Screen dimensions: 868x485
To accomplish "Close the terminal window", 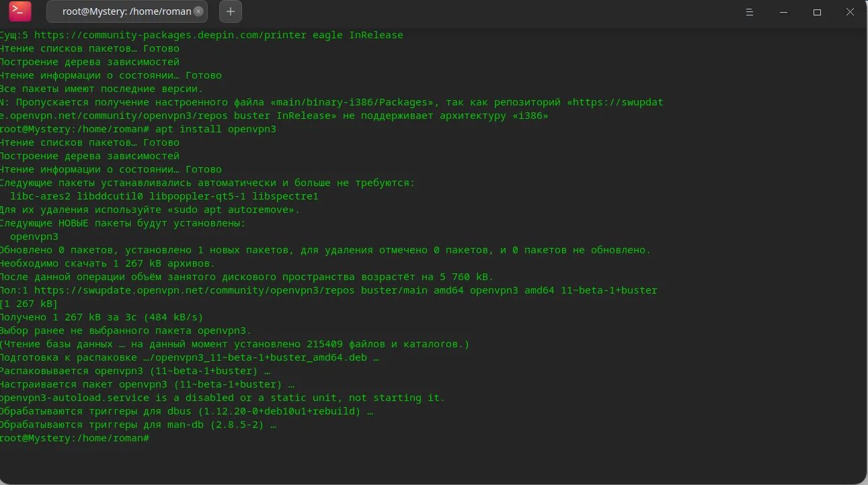I will [850, 12].
